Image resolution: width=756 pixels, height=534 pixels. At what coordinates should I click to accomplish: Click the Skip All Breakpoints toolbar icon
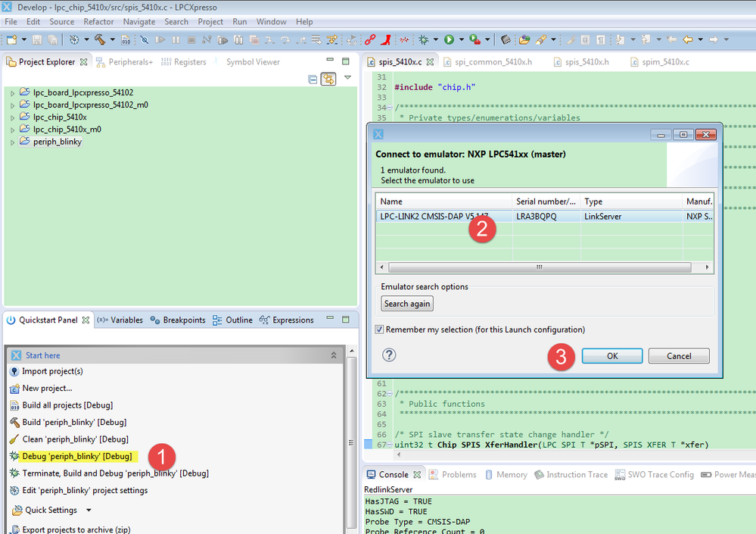144,39
